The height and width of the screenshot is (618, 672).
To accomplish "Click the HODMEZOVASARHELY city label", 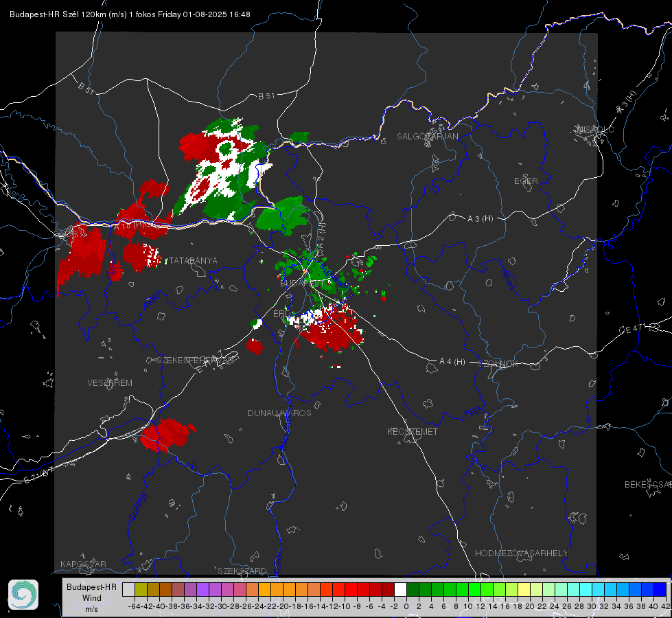I will 522,553.
